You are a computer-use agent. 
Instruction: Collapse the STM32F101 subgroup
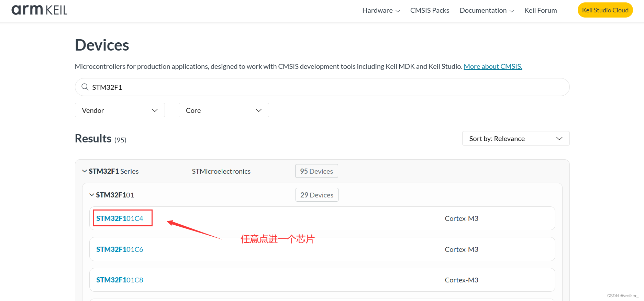(92, 195)
